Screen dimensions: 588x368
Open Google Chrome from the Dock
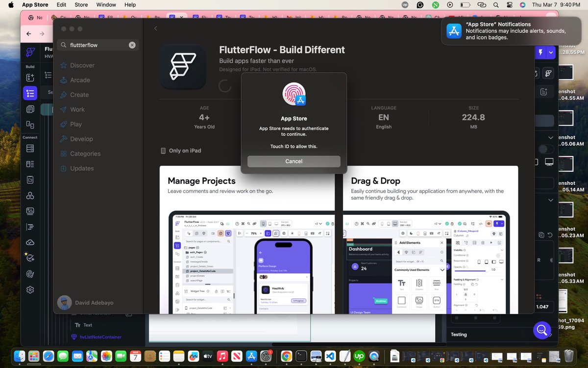[x=287, y=356]
